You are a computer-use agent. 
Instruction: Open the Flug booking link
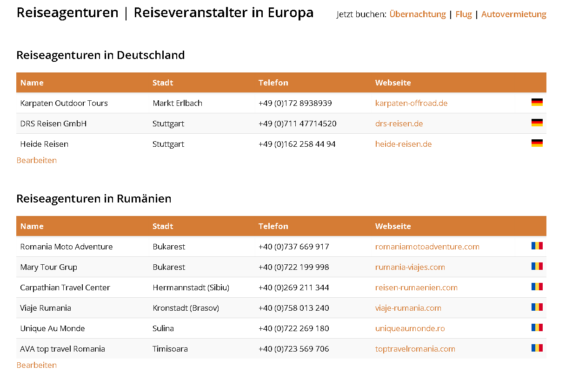(464, 14)
